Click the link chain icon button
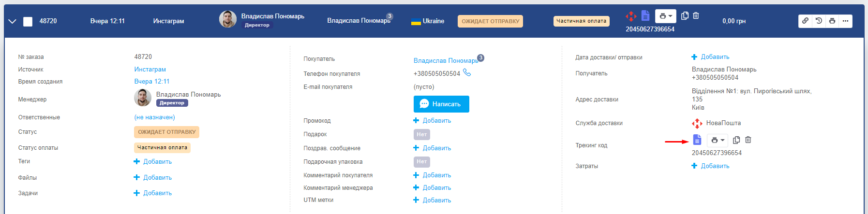This screenshot has height=214, width=868. tap(805, 21)
